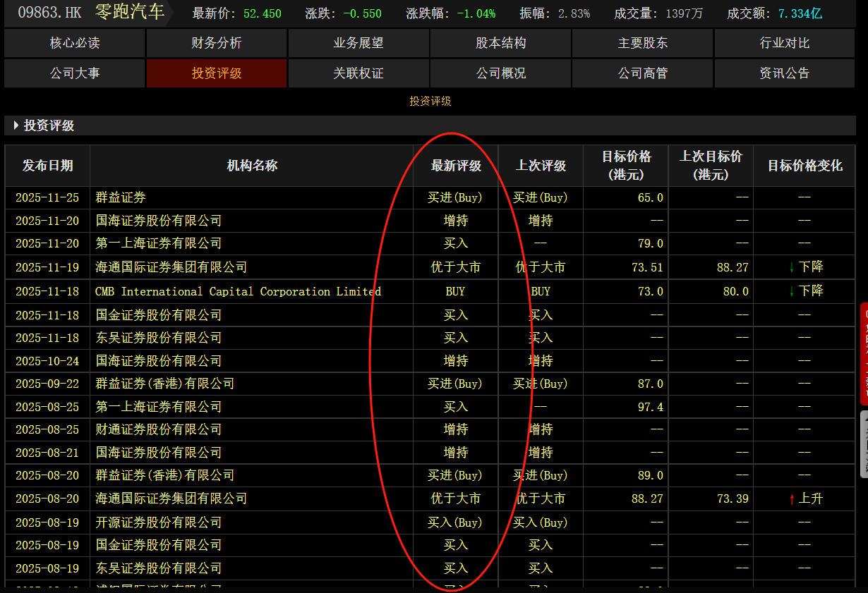The image size is (868, 593).
Task: Click target price 89.0
Action: pos(651,476)
